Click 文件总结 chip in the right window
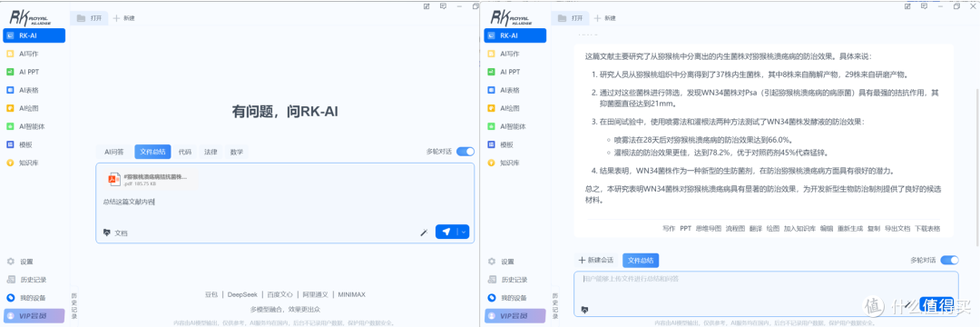 pos(641,260)
